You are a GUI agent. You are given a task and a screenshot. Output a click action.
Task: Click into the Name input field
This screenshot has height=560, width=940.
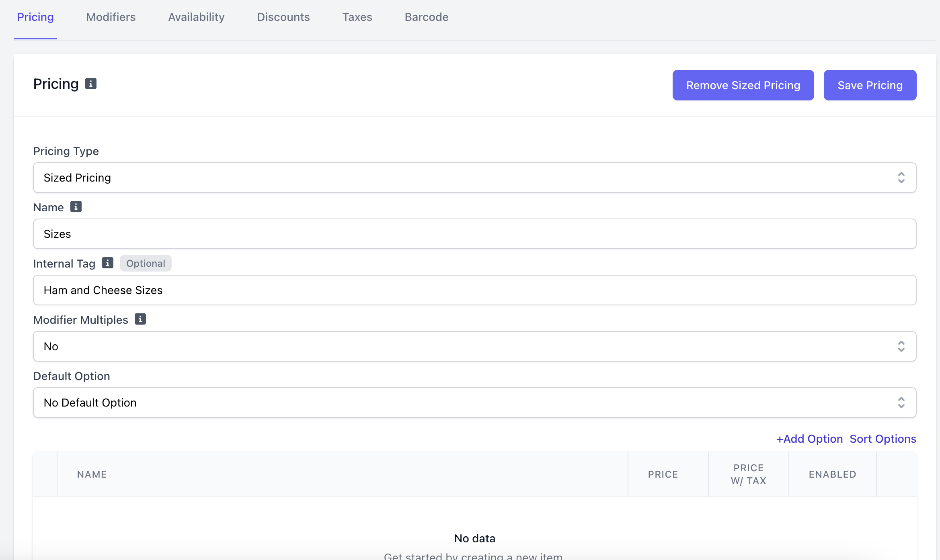474,234
